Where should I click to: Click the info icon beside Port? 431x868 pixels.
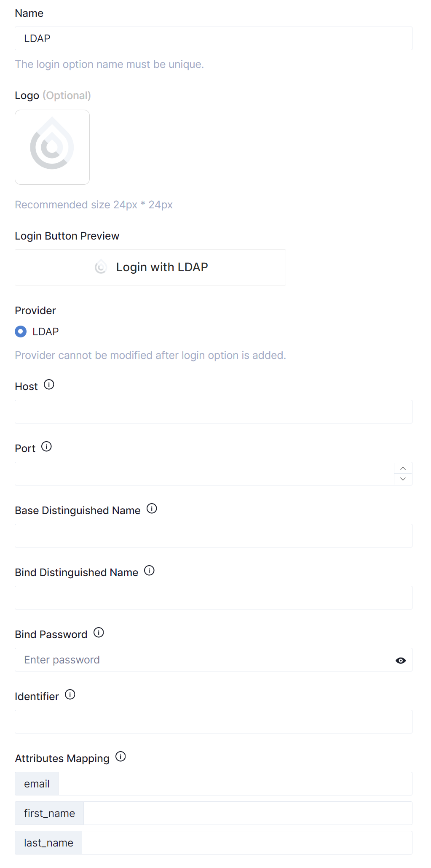(x=46, y=447)
